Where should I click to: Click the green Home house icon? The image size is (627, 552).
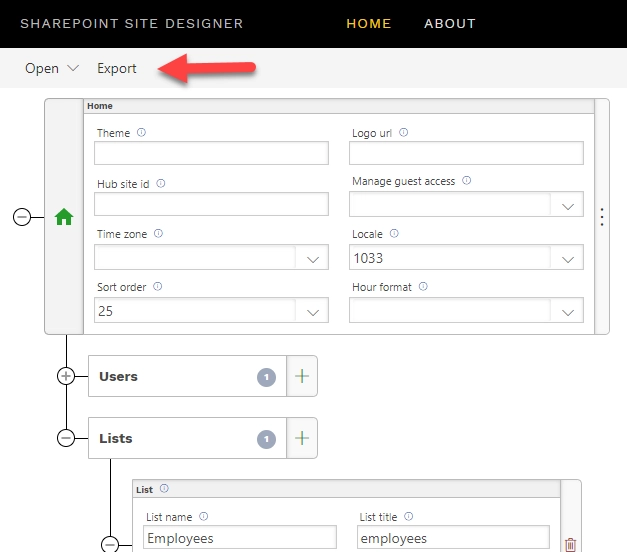pyautogui.click(x=64, y=217)
